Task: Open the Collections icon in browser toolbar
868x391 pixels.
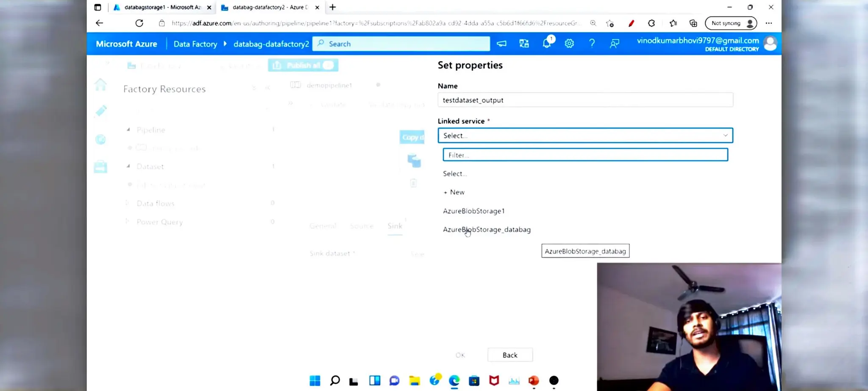Action: [693, 23]
